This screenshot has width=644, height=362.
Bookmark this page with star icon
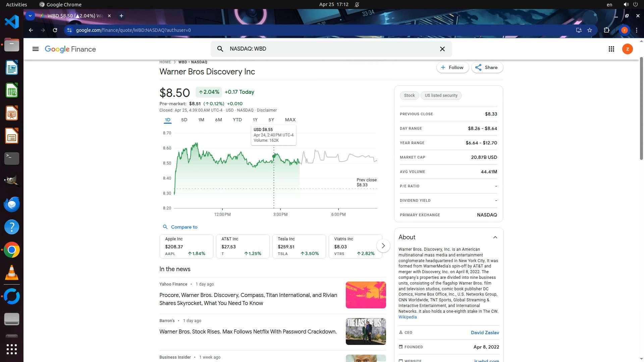coord(590,30)
